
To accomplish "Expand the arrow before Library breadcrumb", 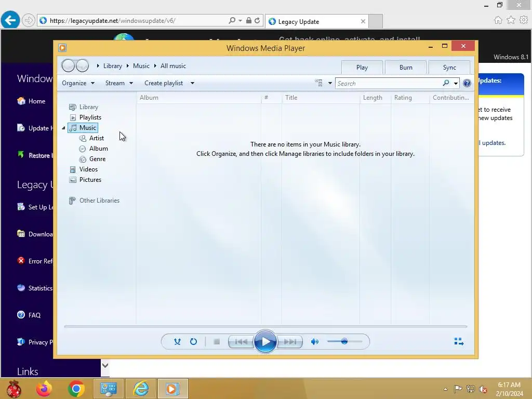I will coord(98,66).
